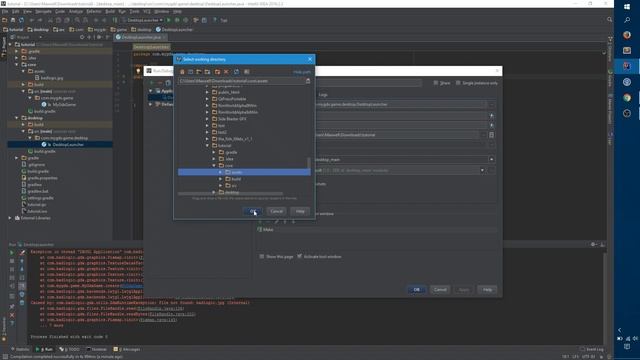640x360 pixels.
Task: Click Cancel in Run/Debug Configurations dialog
Action: [440, 289]
